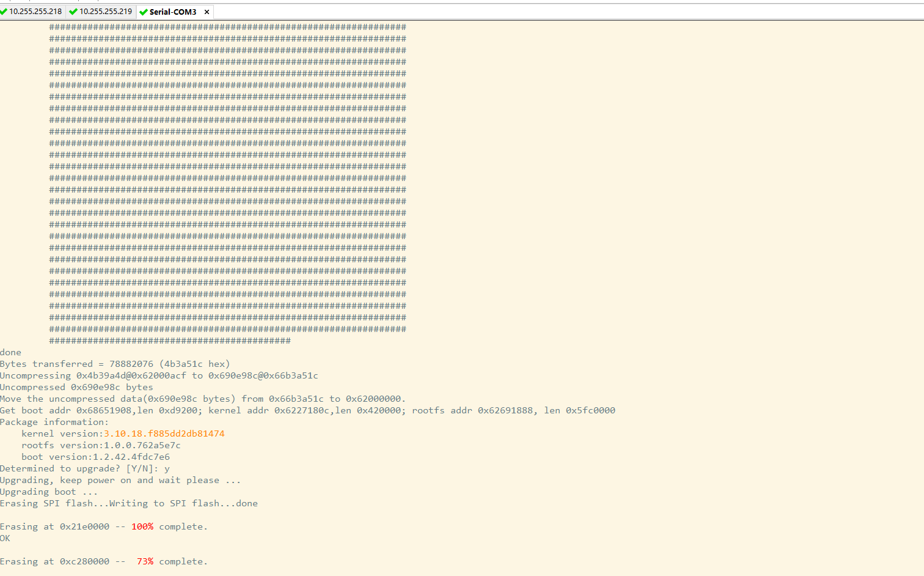Close the Serial-COM3 tab
924x576 pixels.
click(x=207, y=12)
